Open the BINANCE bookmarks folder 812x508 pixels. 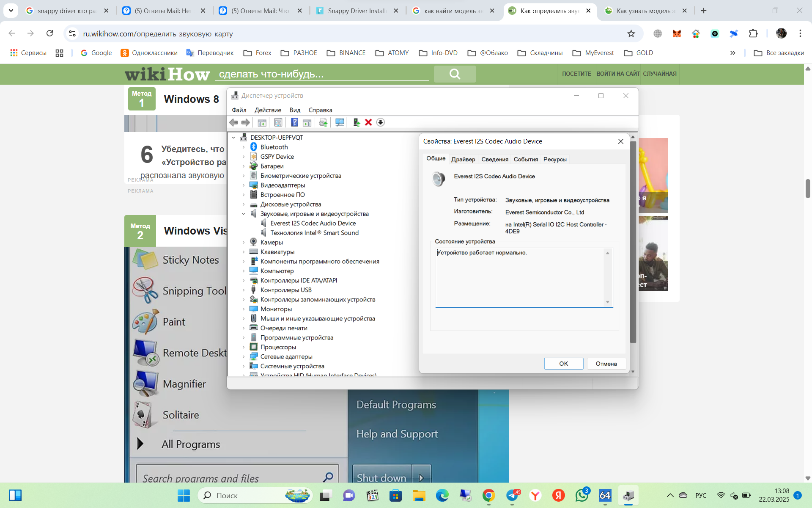pyautogui.click(x=346, y=53)
